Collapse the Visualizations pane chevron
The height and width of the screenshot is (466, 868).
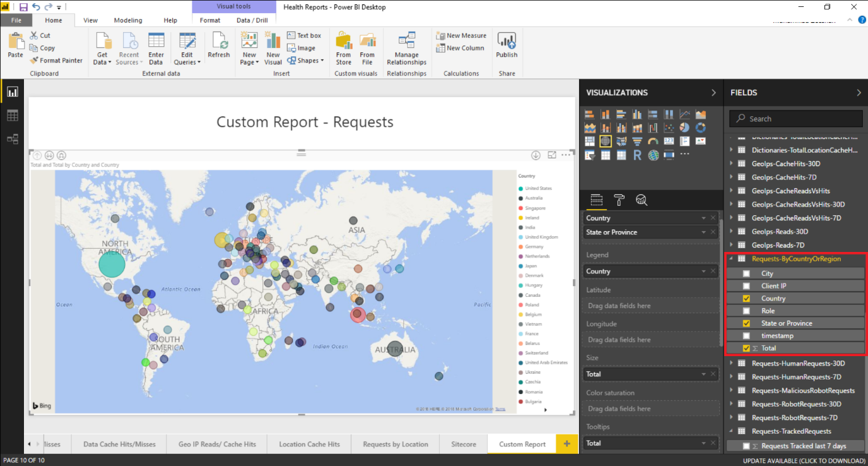713,93
